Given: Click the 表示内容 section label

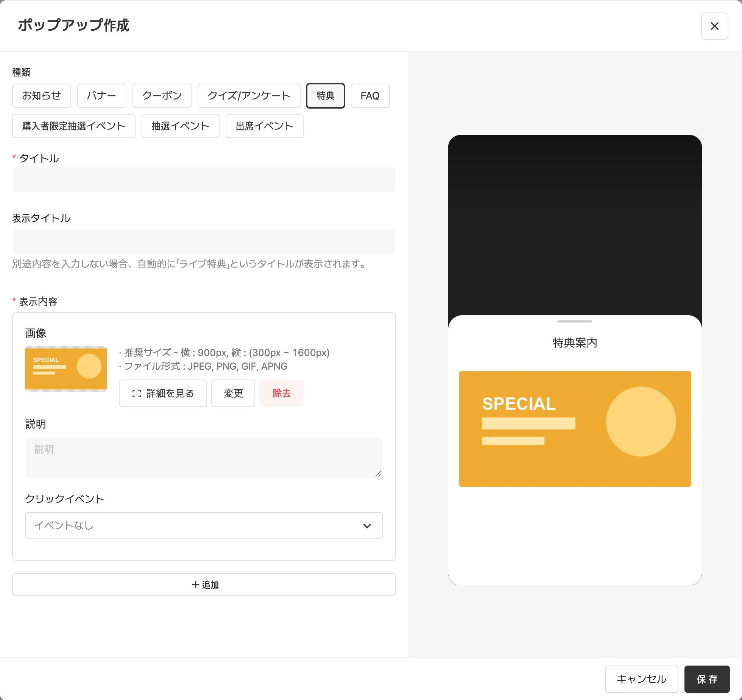Looking at the screenshot, I should click(x=38, y=302).
